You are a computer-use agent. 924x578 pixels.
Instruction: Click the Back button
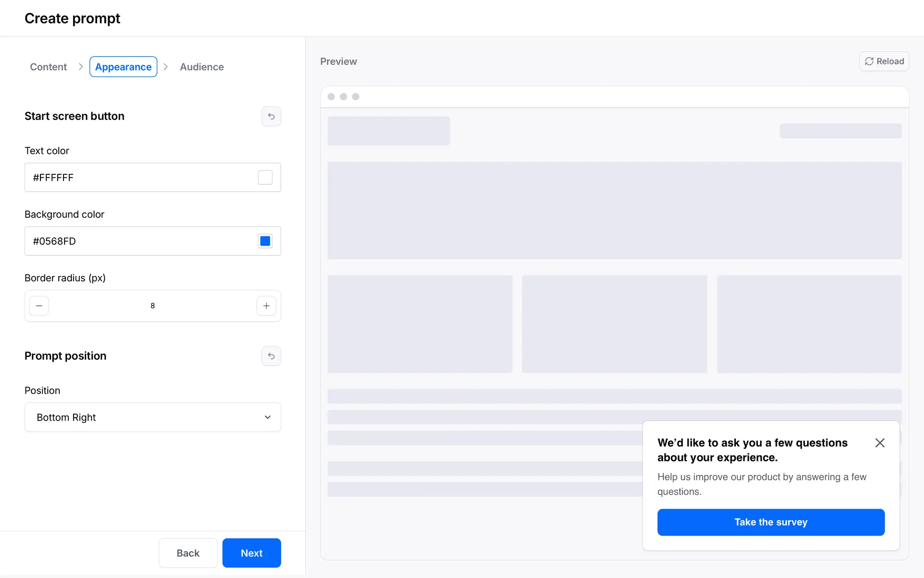click(188, 553)
